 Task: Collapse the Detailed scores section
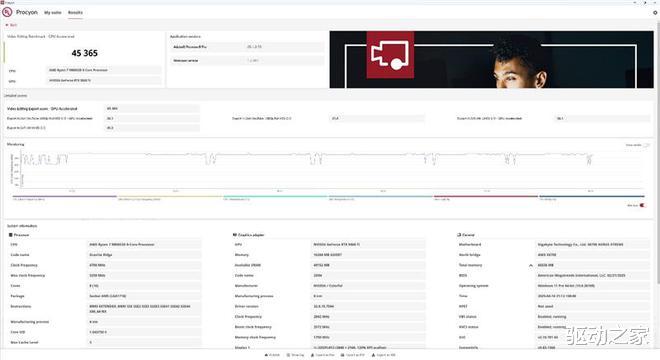point(16,96)
